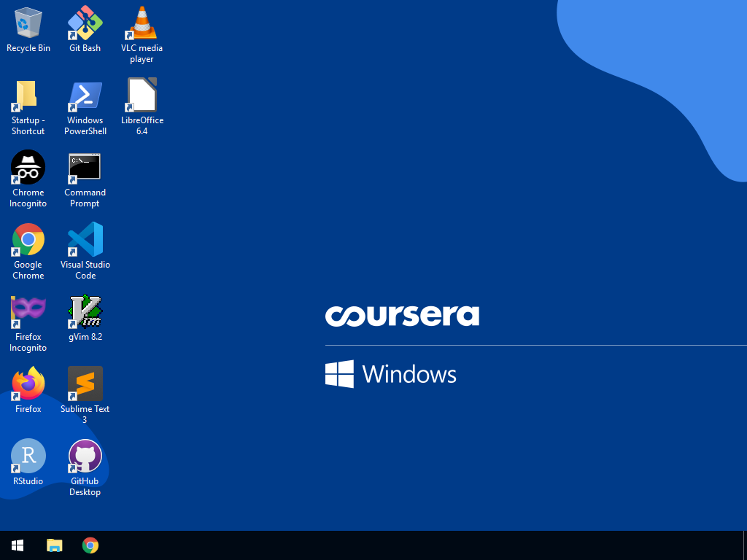Select the Firefox Incognito mask icon
747x560 pixels.
click(28, 311)
